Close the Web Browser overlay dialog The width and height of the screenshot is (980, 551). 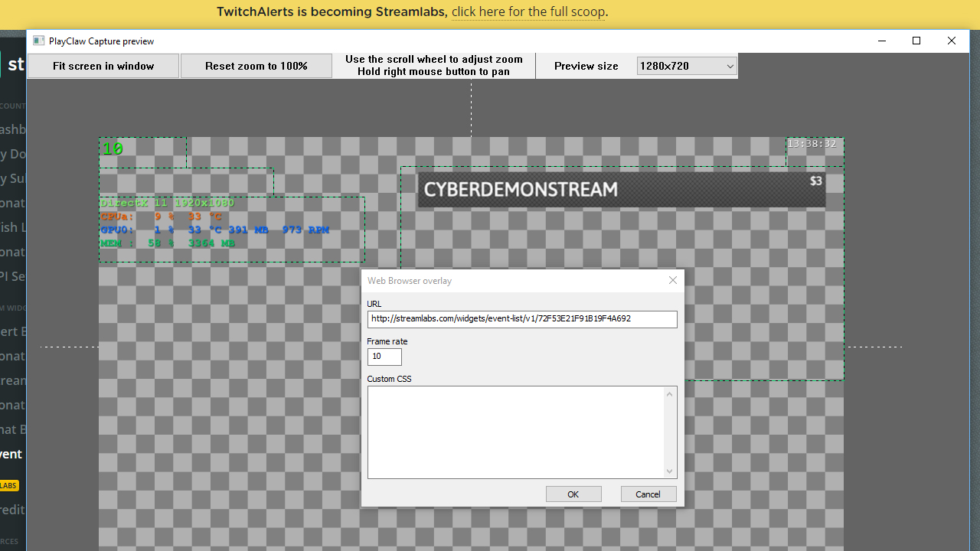tap(672, 280)
